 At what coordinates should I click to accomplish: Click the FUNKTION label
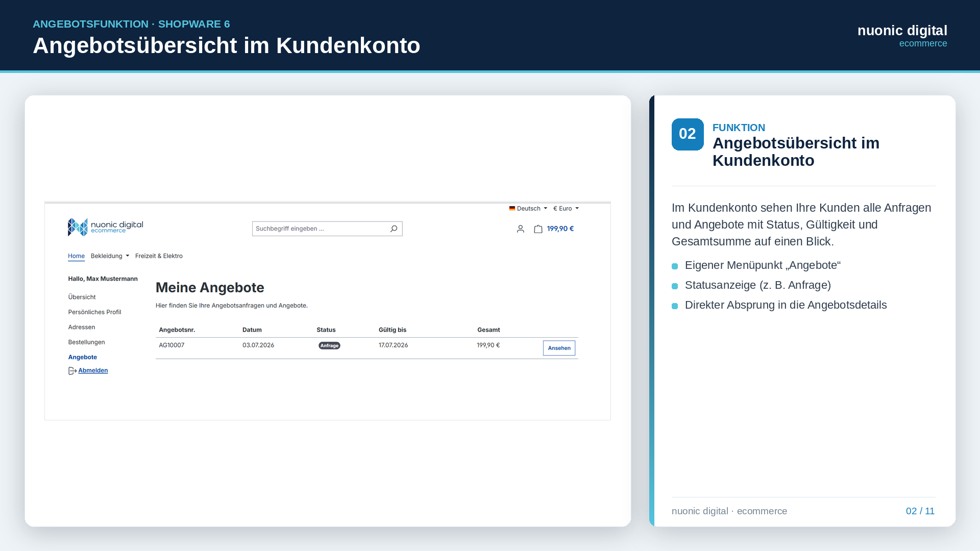click(x=739, y=128)
